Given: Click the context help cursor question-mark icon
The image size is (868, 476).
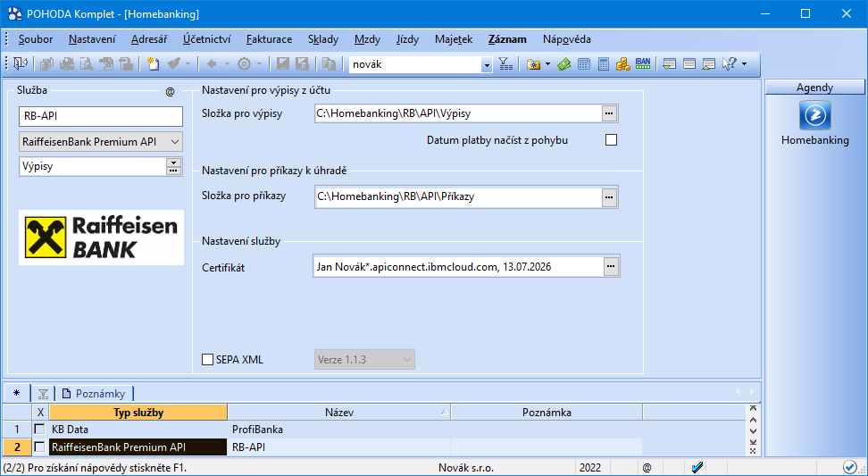Looking at the screenshot, I should click(x=729, y=64).
